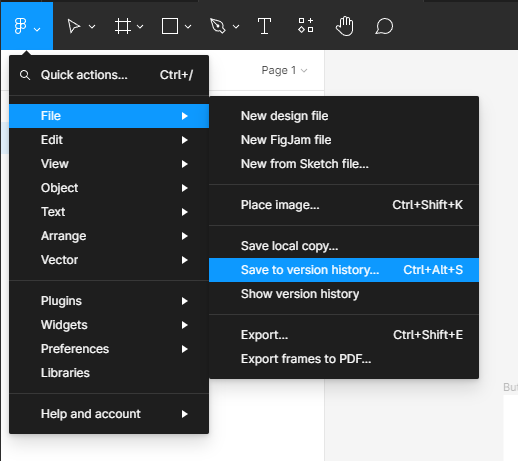This screenshot has width=518, height=461.
Task: Open the Edit submenu
Action: [x=109, y=140]
